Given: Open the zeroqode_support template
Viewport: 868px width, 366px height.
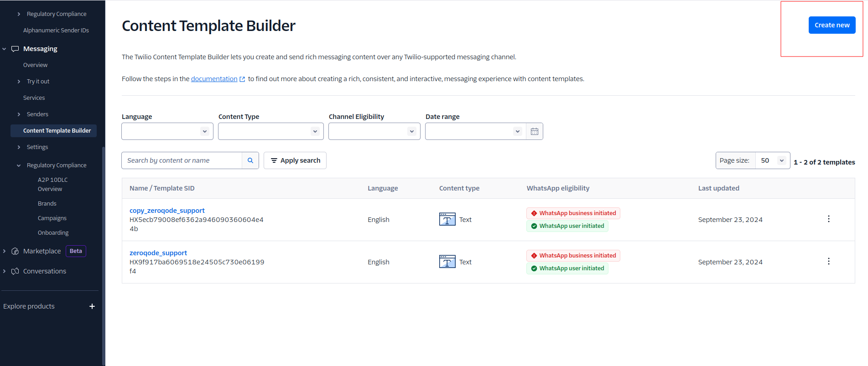Looking at the screenshot, I should (x=158, y=253).
